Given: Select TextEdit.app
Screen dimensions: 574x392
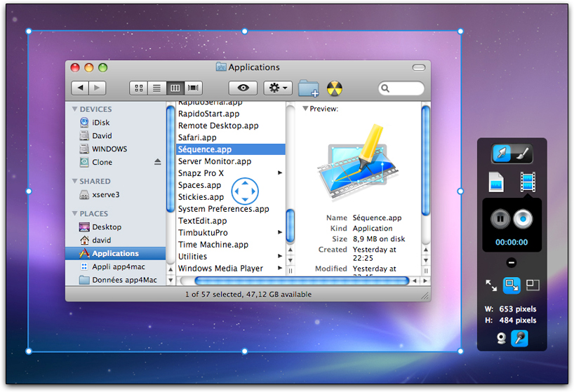Looking at the screenshot, I should 231,221.
